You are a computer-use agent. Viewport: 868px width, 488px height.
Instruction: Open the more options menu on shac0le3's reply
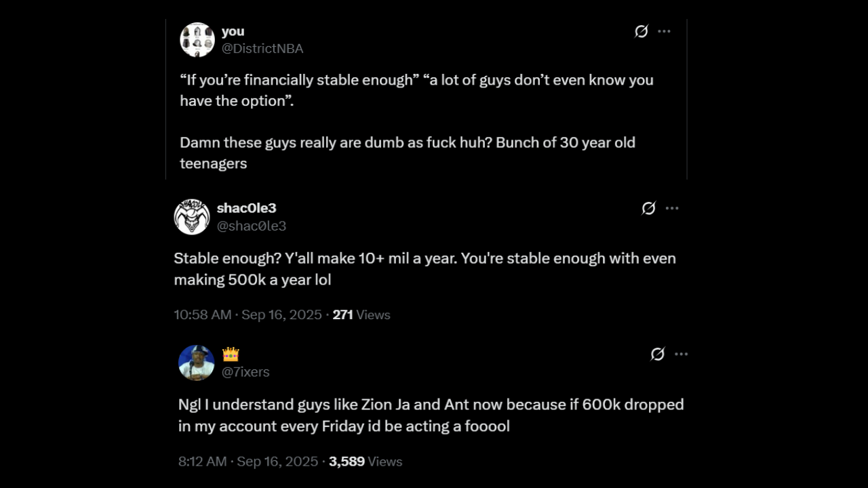tap(672, 209)
